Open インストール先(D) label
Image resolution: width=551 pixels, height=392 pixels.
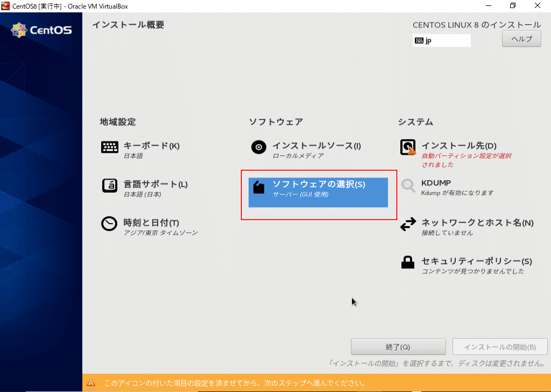(x=459, y=146)
